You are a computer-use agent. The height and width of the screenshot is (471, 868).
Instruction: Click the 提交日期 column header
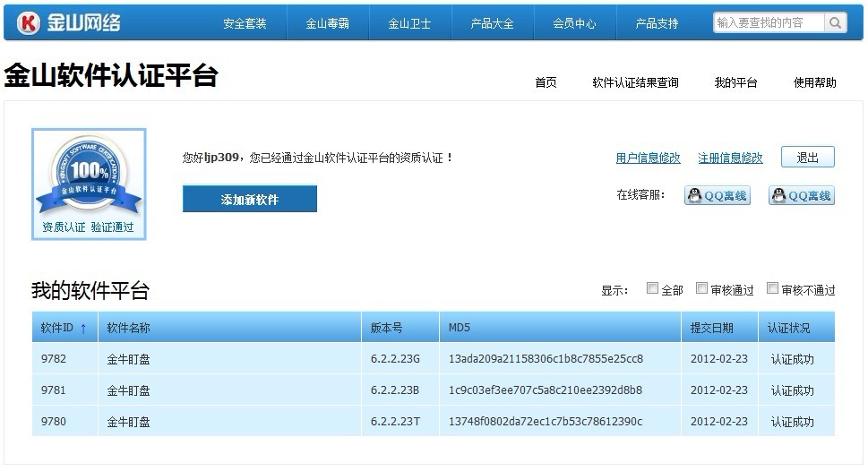(719, 327)
